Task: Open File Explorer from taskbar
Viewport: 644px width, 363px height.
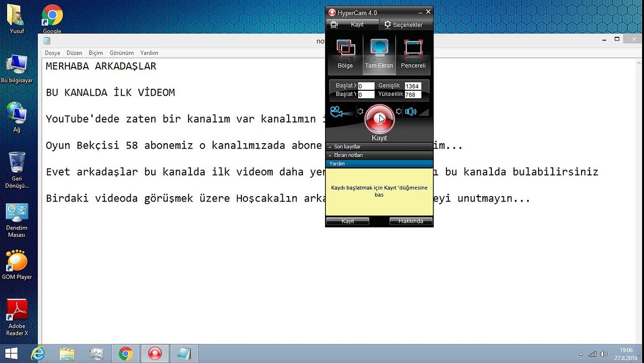Action: click(x=67, y=354)
